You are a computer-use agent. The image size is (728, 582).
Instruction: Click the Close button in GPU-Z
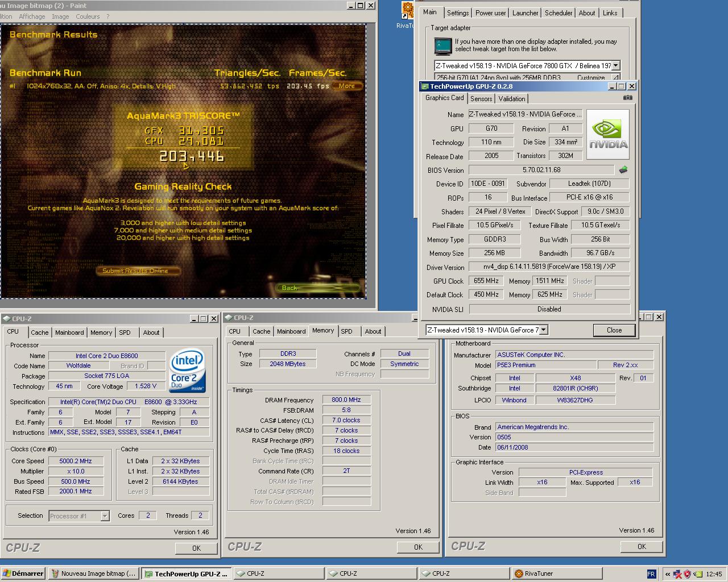(614, 330)
